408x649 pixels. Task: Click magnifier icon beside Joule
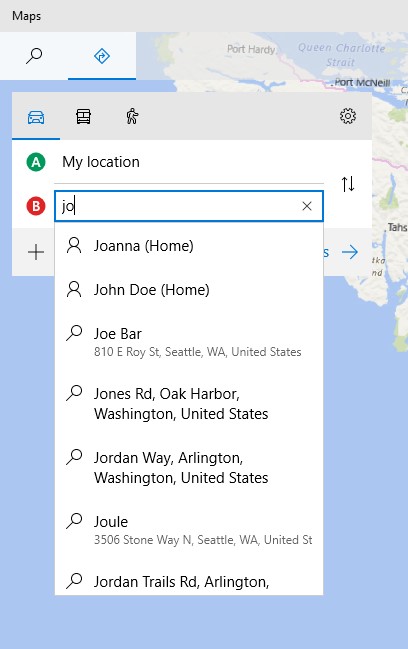pyautogui.click(x=74, y=521)
